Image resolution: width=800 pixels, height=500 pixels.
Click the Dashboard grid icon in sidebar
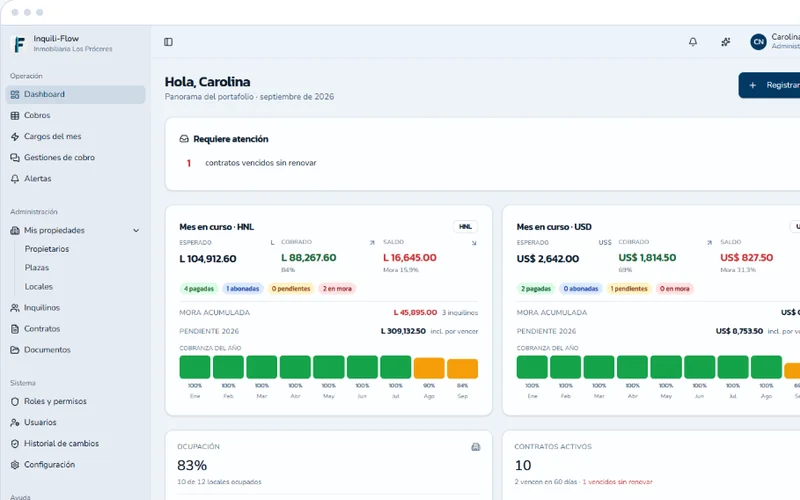click(15, 94)
